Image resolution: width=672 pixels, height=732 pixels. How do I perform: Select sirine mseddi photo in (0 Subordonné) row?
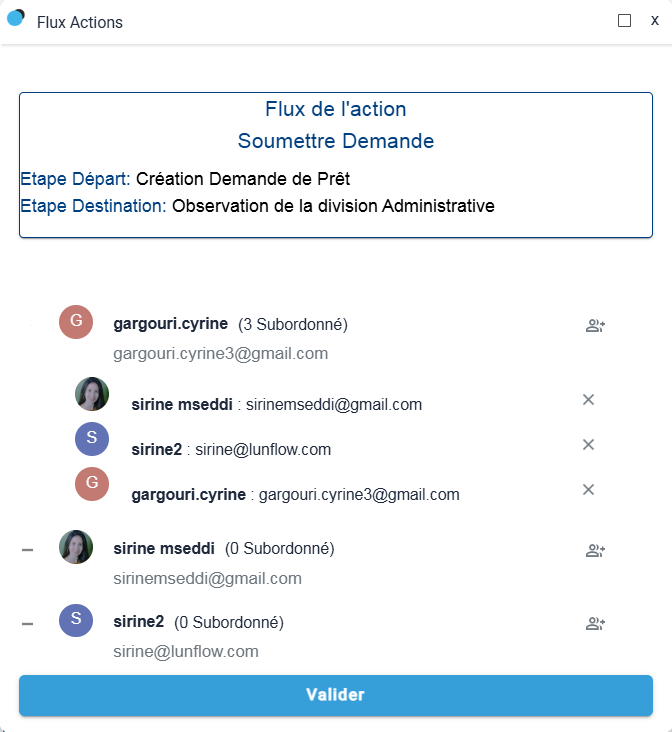click(x=76, y=547)
